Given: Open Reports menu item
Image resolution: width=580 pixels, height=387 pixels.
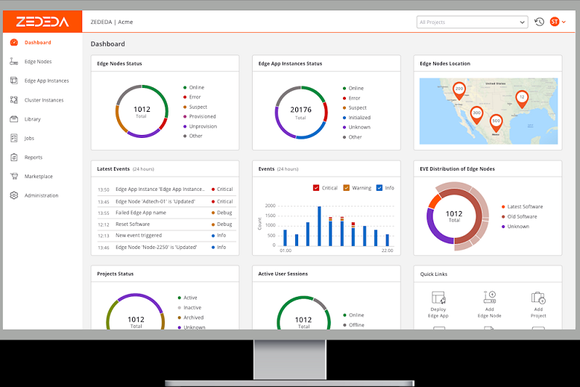Looking at the screenshot, I should pyautogui.click(x=33, y=157).
